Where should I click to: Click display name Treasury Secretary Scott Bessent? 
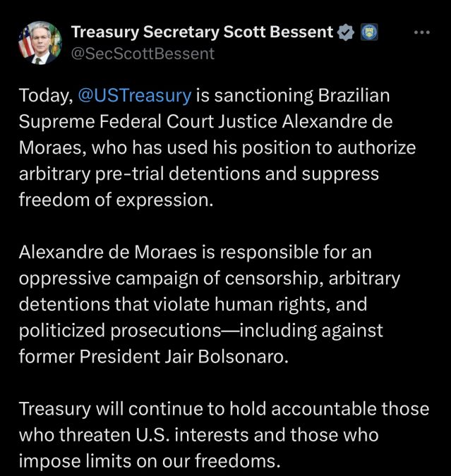pos(202,32)
